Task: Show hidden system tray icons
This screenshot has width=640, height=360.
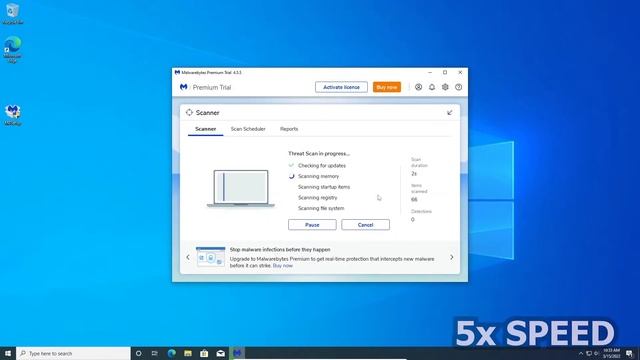Action: click(x=581, y=353)
